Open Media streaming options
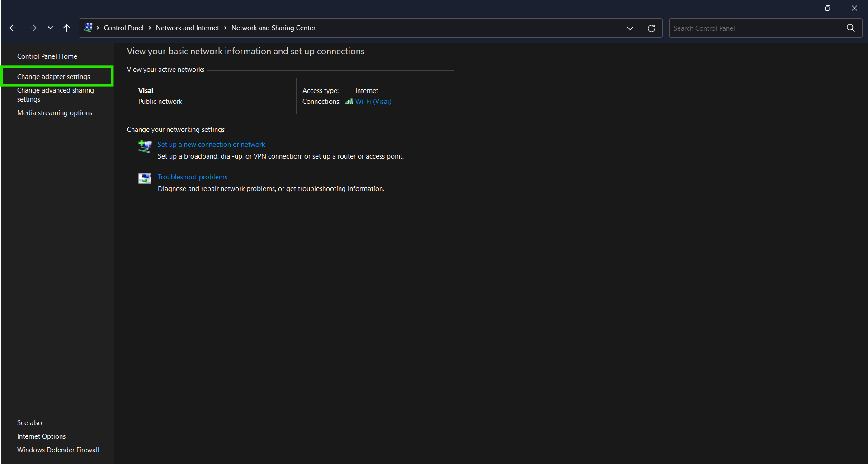This screenshot has width=868, height=464. click(x=55, y=113)
